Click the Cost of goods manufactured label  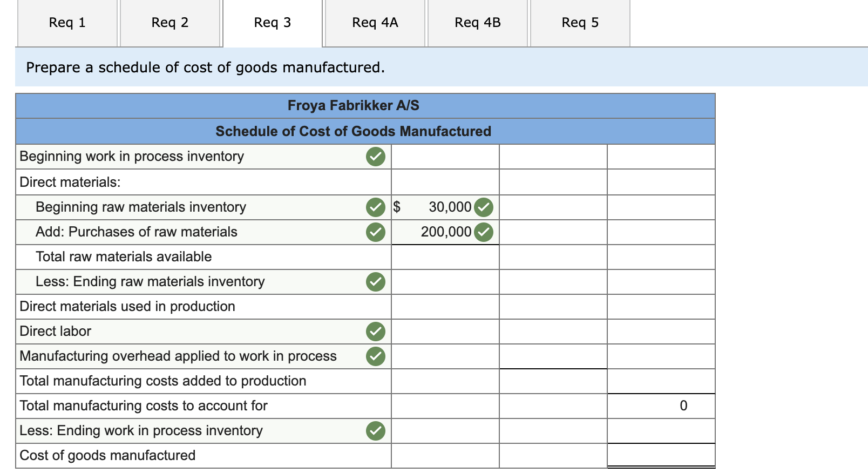pos(107,456)
